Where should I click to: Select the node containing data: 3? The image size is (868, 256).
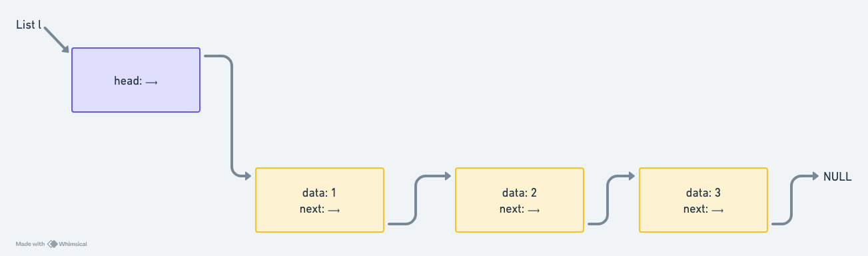(x=703, y=200)
